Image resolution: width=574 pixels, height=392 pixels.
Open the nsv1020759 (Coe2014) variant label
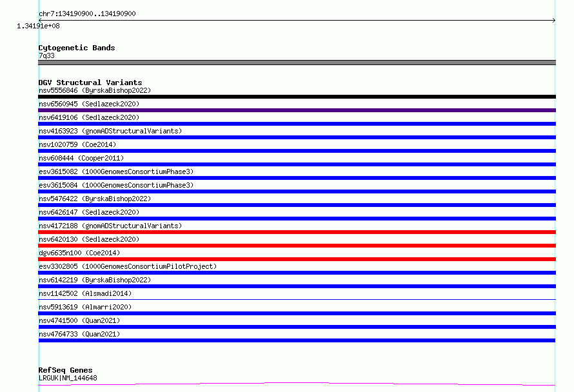[77, 144]
